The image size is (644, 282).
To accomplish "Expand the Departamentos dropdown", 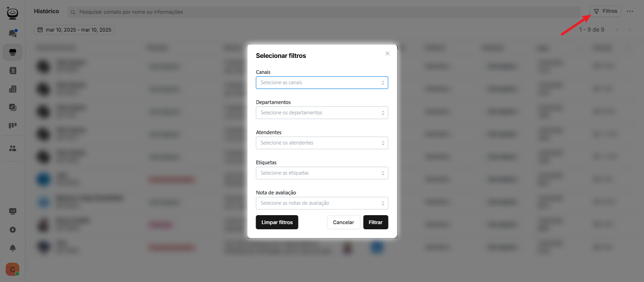I will tap(322, 113).
